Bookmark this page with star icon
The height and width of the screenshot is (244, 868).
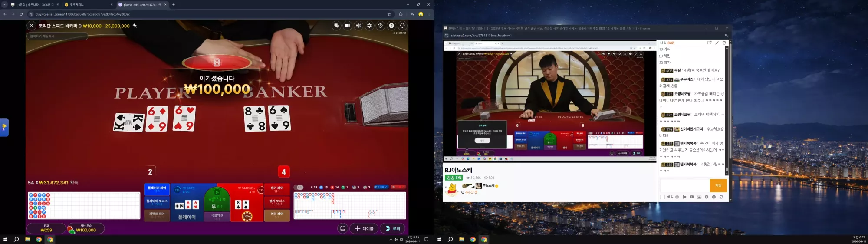(x=389, y=14)
